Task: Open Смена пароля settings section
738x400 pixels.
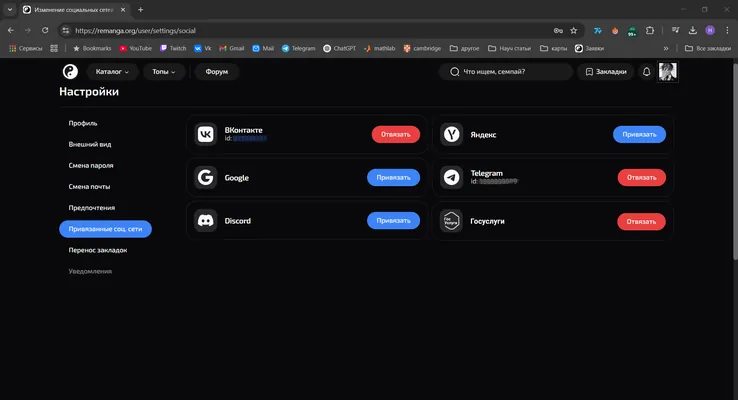Action: (x=91, y=166)
